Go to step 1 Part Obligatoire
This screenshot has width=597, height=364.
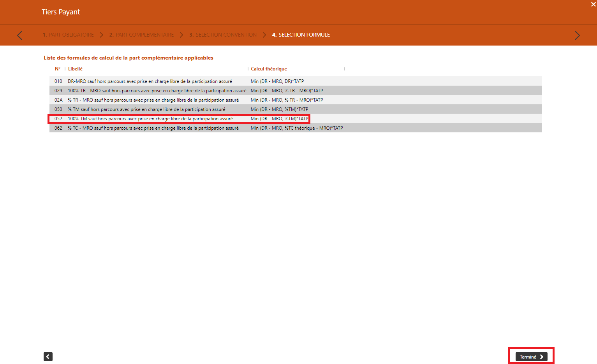coord(68,35)
